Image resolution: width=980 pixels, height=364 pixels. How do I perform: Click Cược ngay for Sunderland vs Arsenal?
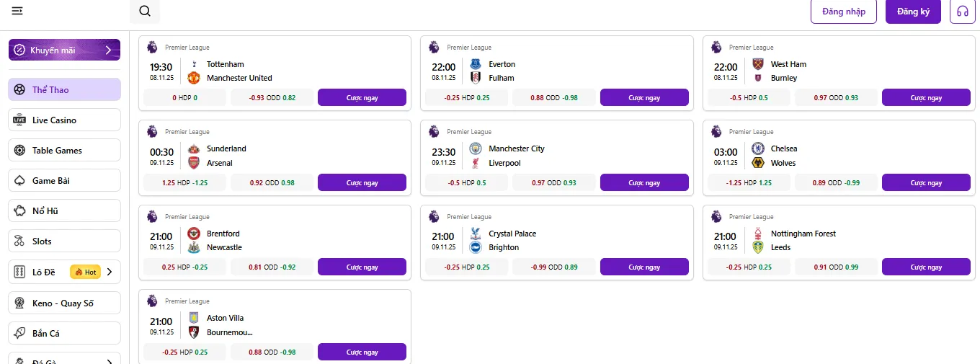(x=362, y=183)
